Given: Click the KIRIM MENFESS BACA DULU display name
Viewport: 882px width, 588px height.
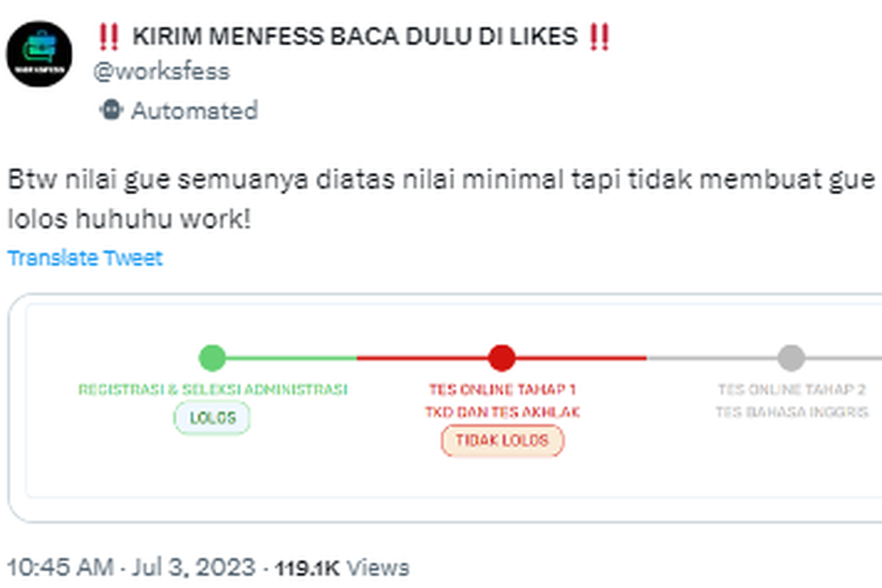Looking at the screenshot, I should 354,36.
